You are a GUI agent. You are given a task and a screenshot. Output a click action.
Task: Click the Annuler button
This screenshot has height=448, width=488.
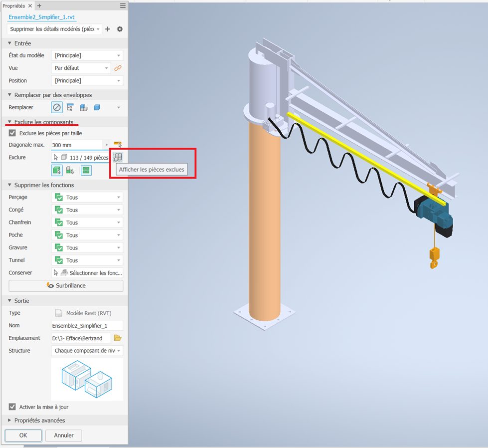click(x=64, y=435)
